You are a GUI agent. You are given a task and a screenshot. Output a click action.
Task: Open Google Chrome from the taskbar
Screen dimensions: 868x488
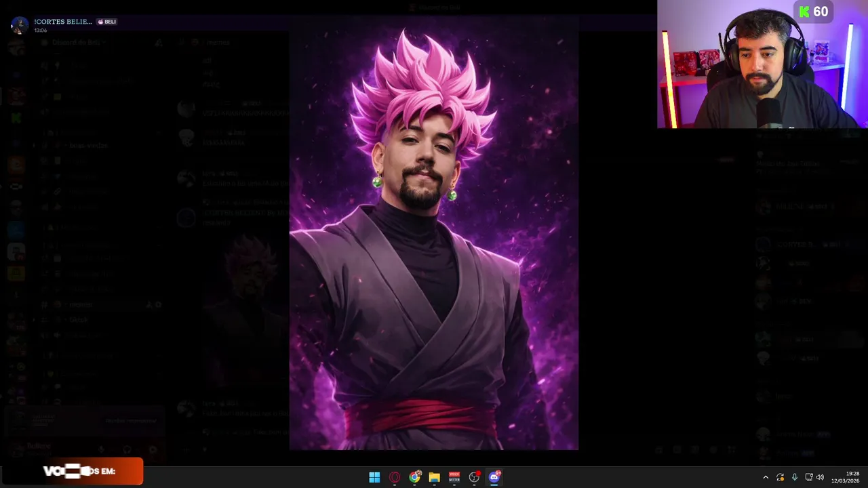click(x=414, y=477)
